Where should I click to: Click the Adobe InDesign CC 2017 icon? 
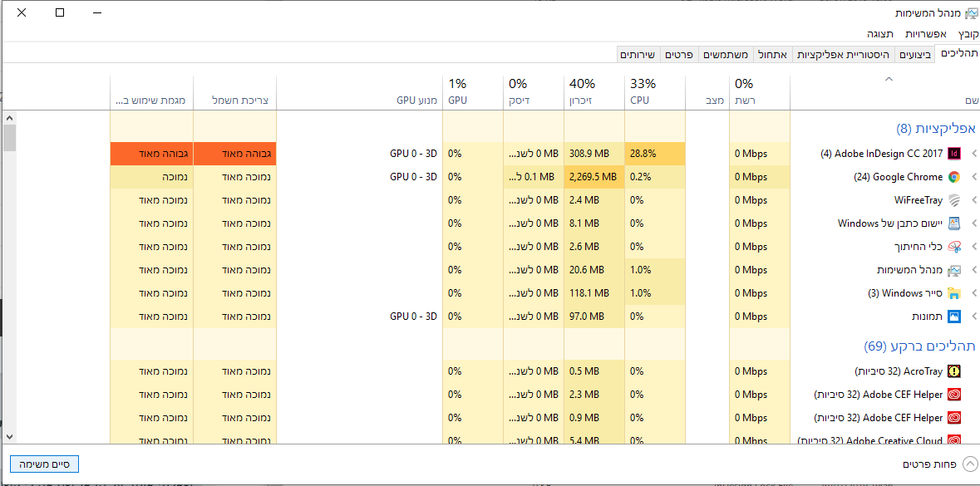[x=954, y=154]
